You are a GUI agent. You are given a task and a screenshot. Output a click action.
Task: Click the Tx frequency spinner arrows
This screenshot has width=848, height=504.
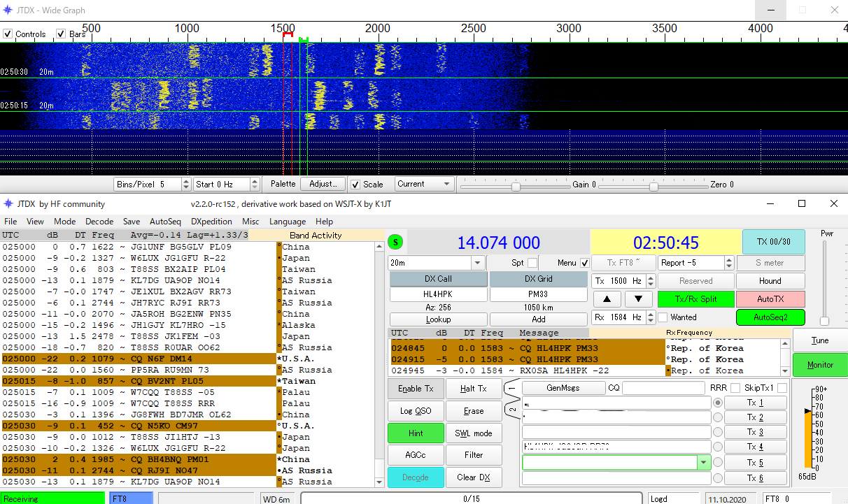click(x=651, y=280)
